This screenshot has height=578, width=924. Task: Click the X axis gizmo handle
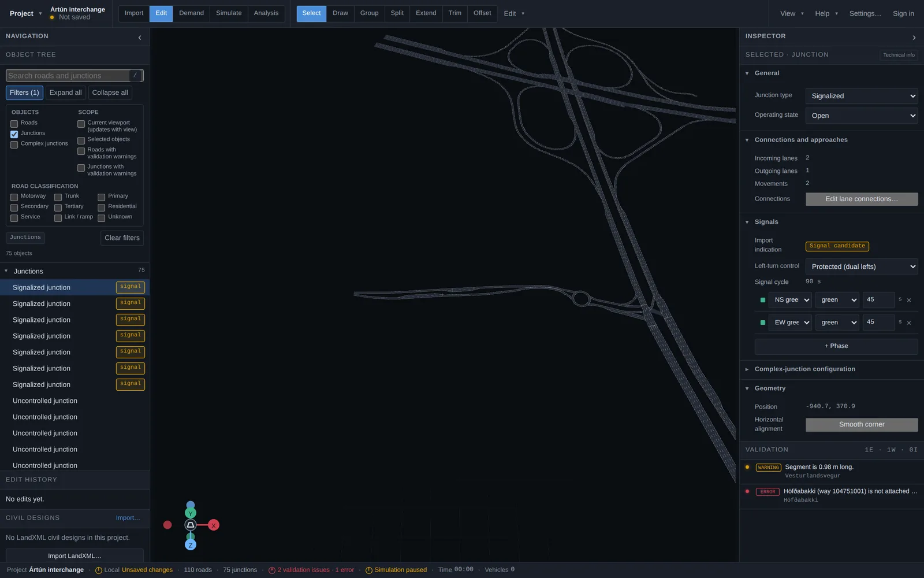point(214,525)
